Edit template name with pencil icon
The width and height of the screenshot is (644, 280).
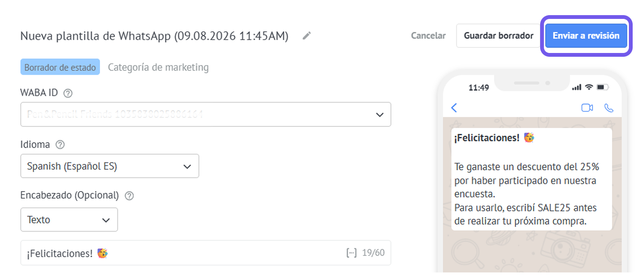click(x=307, y=35)
